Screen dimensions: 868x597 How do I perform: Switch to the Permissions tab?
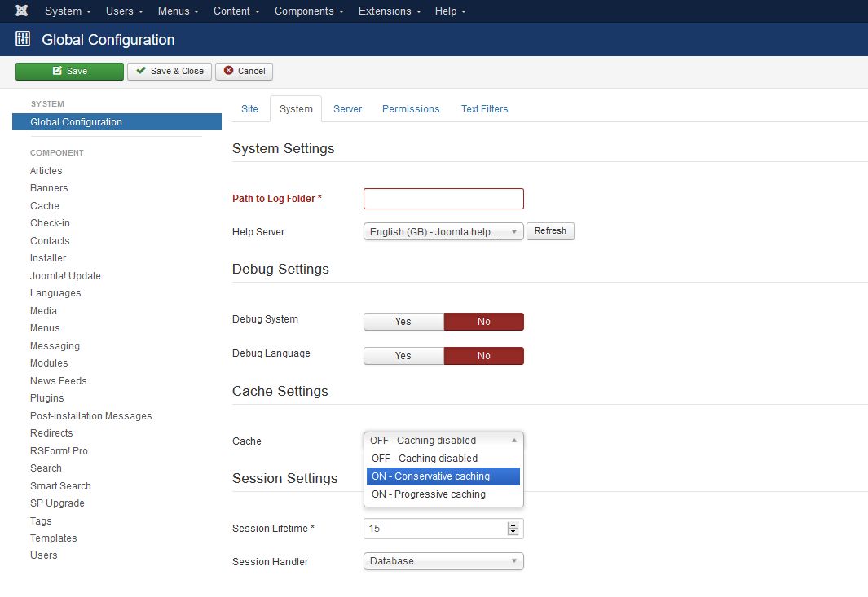click(x=410, y=108)
